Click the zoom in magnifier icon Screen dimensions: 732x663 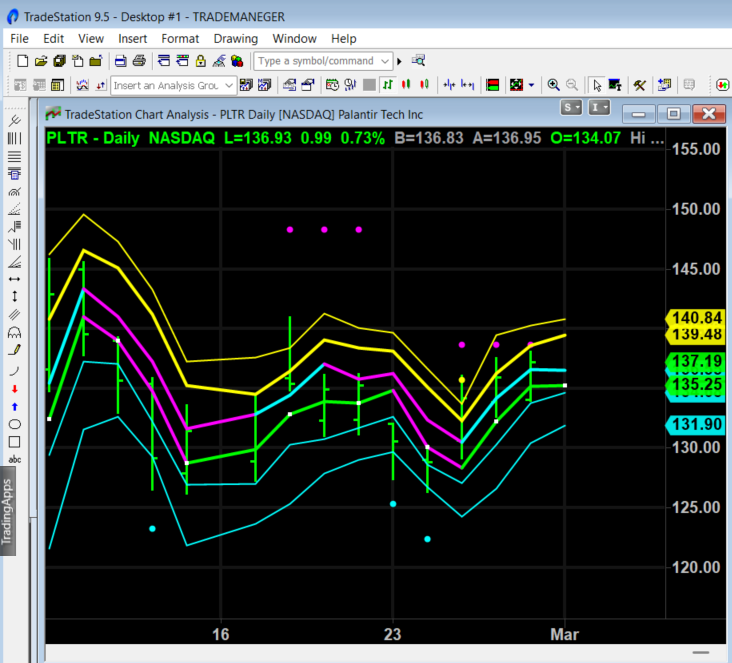(x=554, y=85)
